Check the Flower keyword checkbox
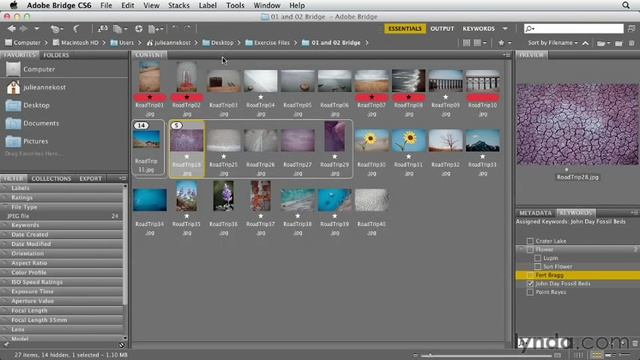 tap(530, 249)
